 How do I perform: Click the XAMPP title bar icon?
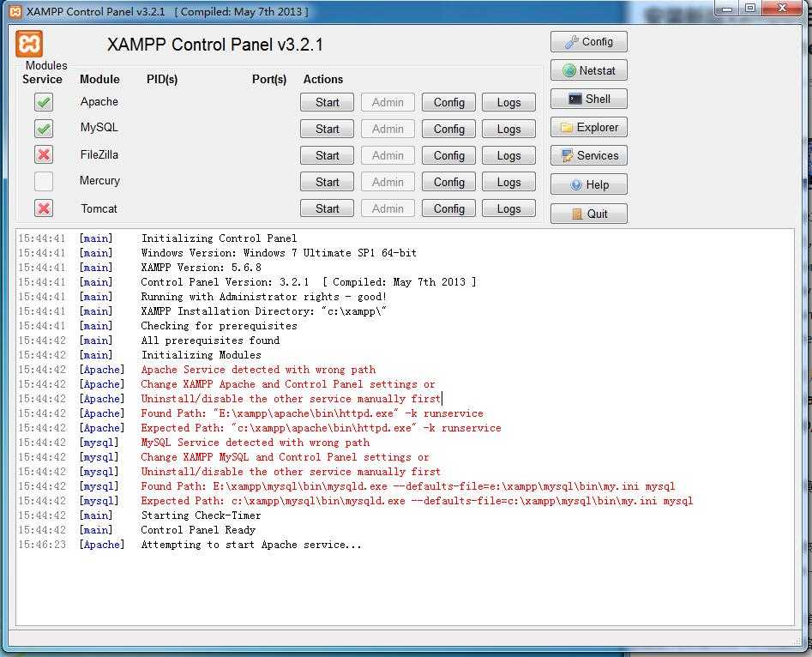coord(16,11)
